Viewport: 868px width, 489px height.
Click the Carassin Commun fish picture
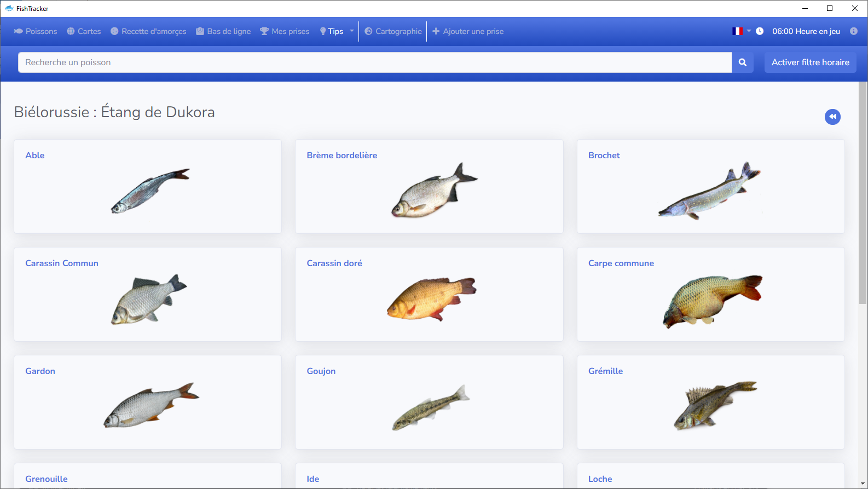(x=149, y=300)
